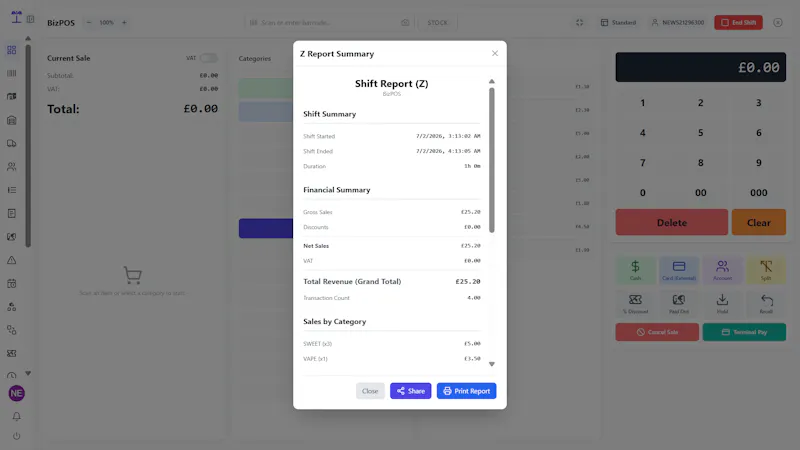This screenshot has height=450, width=800.
Task: Click the 'Transaction Count' label
Action: click(327, 298)
